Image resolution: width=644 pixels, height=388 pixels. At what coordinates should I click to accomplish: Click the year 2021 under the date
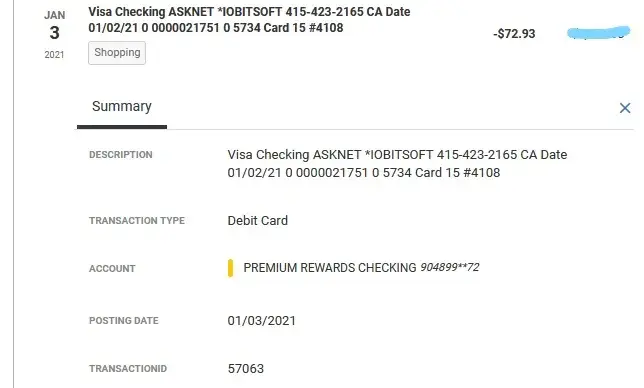point(55,55)
